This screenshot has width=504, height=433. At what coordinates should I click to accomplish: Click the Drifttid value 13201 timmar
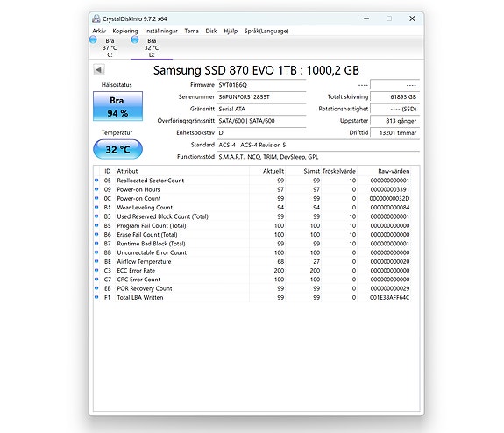394,132
